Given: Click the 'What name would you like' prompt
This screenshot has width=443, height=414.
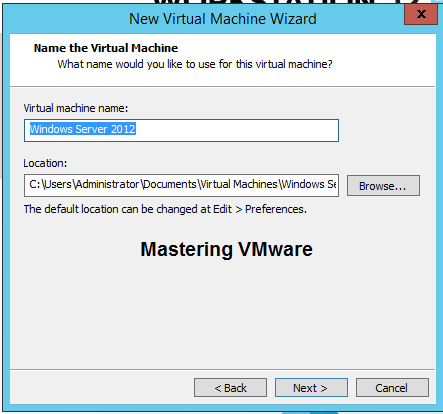Looking at the screenshot, I should [195, 64].
